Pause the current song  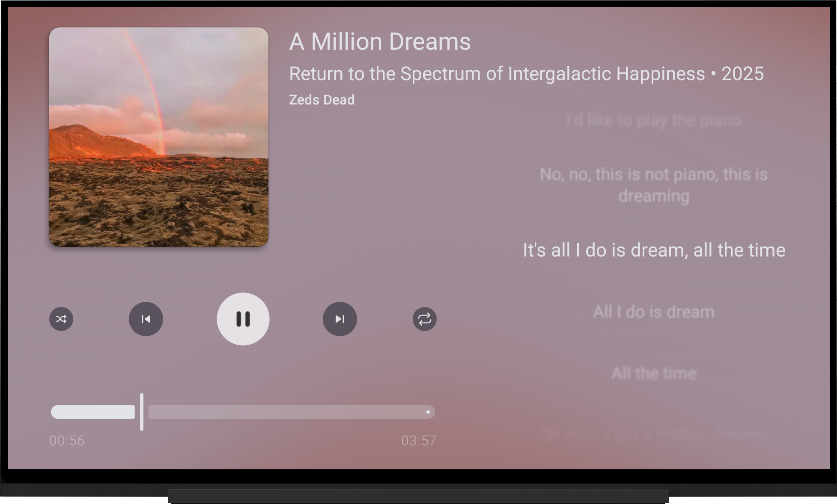pos(243,319)
